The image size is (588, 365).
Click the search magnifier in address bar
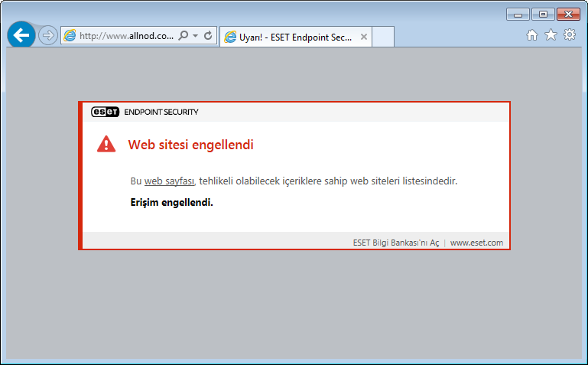184,36
